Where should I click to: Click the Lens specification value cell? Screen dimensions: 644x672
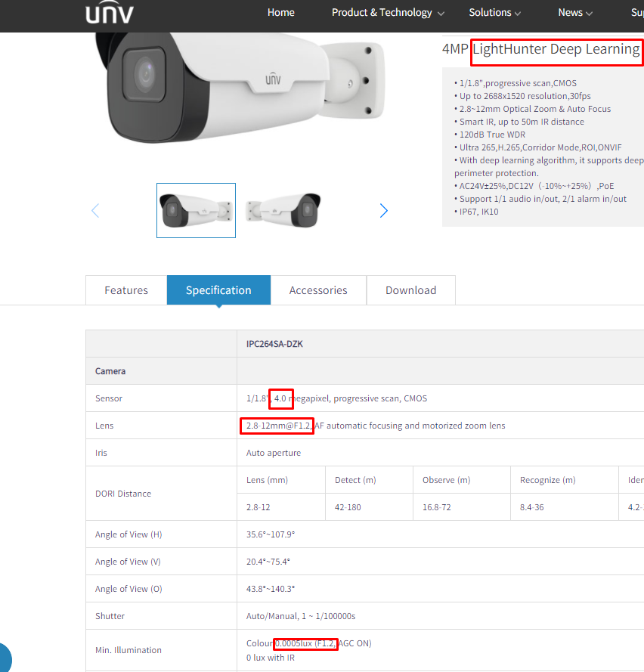[441, 426]
